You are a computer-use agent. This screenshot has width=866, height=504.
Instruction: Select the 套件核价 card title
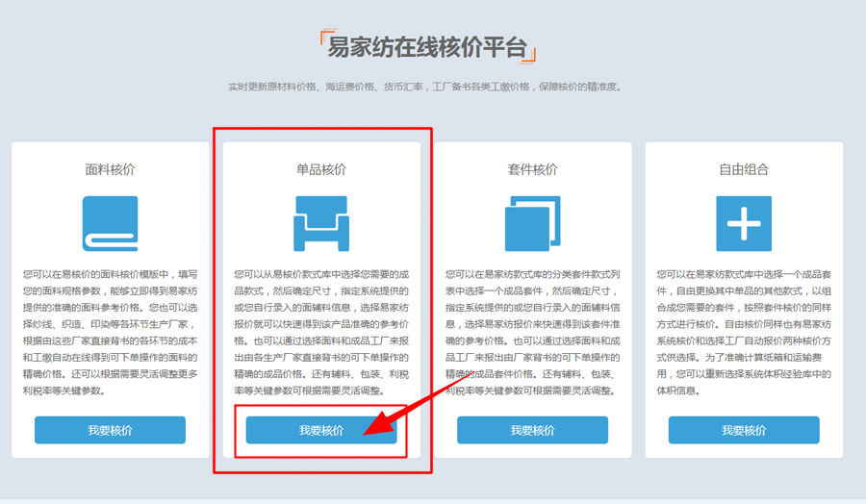point(532,169)
